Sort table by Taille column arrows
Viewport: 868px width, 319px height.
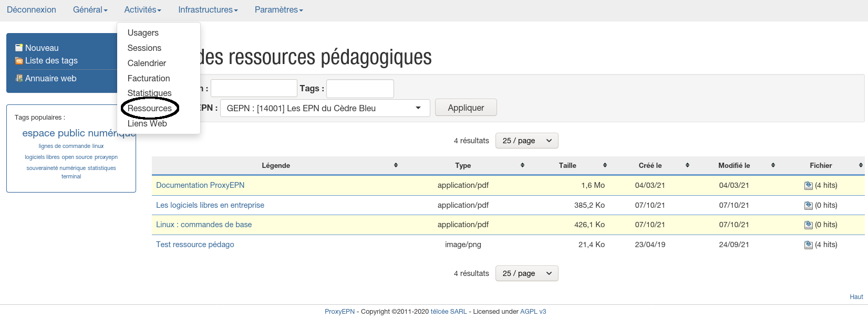pyautogui.click(x=605, y=165)
